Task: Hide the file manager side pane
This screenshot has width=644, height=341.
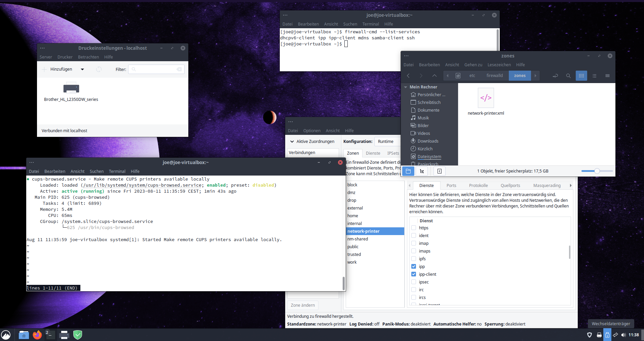Action: point(439,171)
